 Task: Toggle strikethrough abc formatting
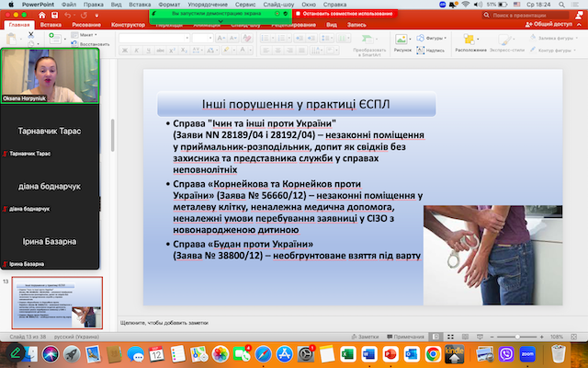[160, 51]
